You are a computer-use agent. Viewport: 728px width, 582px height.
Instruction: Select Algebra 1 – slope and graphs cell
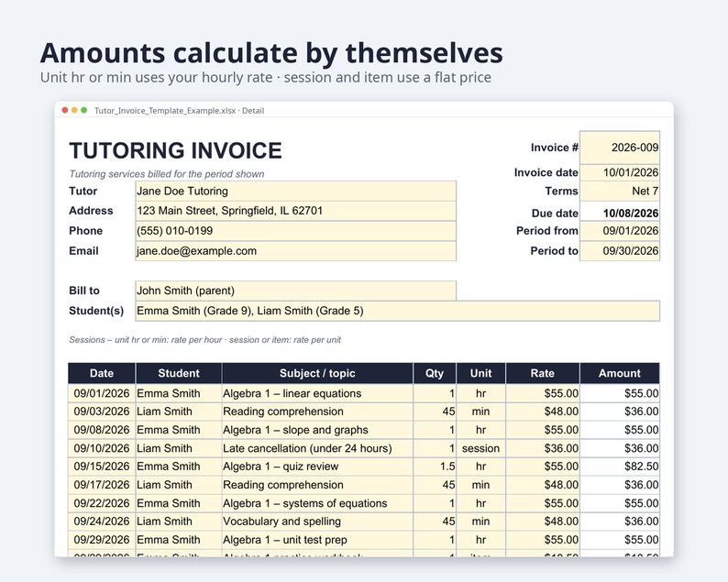[x=317, y=430]
